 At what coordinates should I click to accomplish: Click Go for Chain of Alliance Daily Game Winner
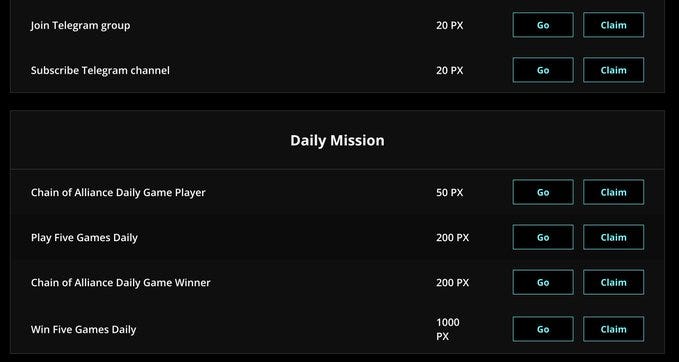pos(543,282)
